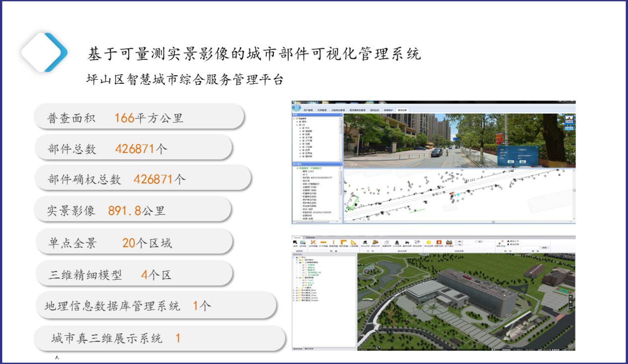Click the search button in 3D toolbar
The height and width of the screenshot is (364, 628).
click(x=544, y=248)
